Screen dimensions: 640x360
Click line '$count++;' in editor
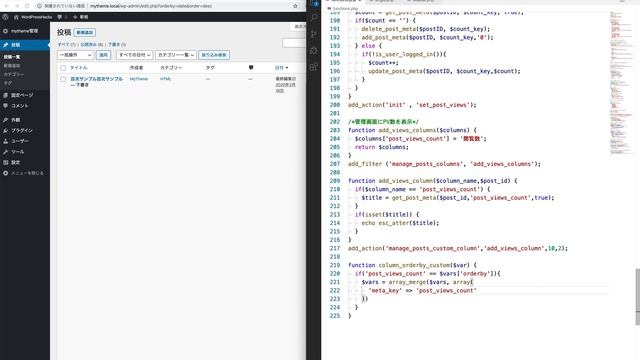(x=383, y=62)
